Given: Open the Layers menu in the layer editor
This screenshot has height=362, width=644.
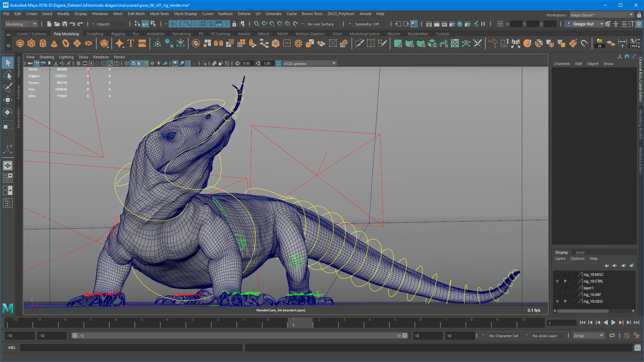Looking at the screenshot, I should pos(560,258).
